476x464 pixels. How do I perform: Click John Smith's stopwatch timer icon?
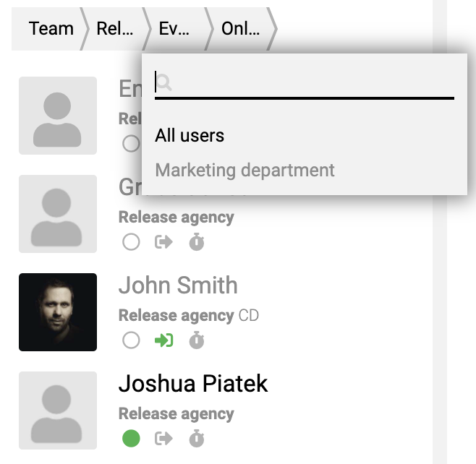click(x=197, y=340)
